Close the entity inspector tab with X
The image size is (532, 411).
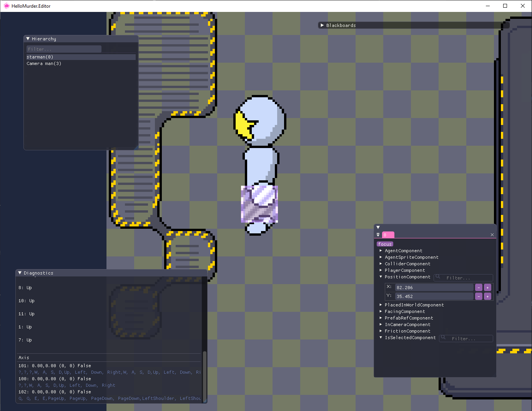pyautogui.click(x=492, y=235)
